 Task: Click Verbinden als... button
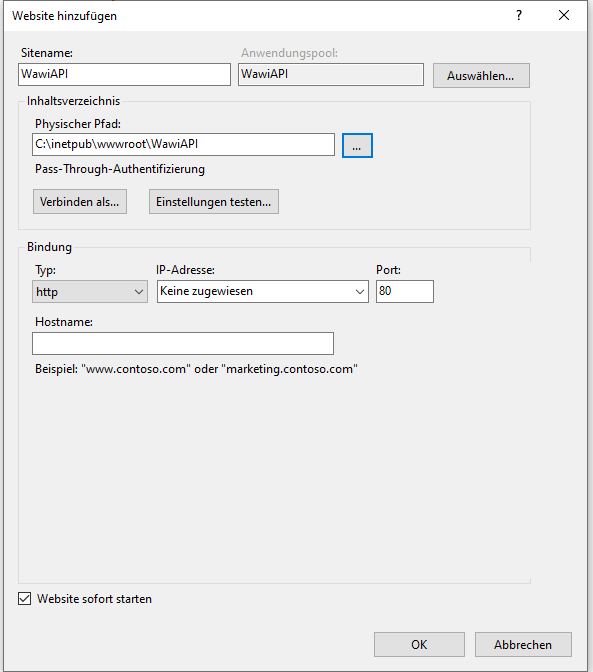(x=80, y=201)
